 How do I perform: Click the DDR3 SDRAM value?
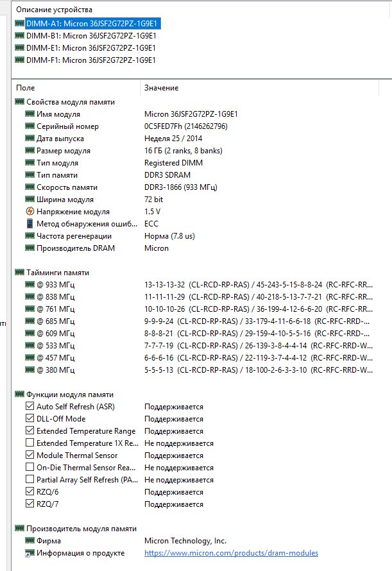(167, 175)
